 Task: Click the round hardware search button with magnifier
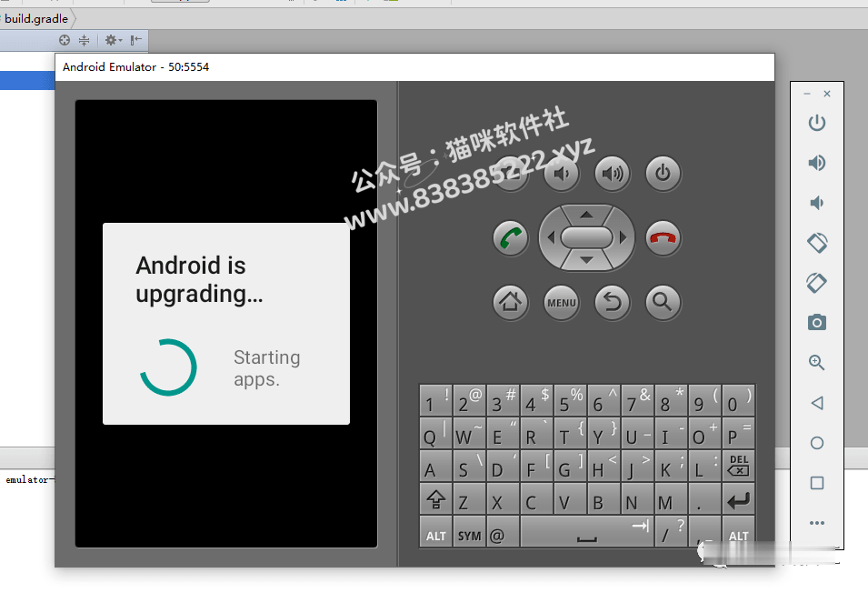(663, 302)
